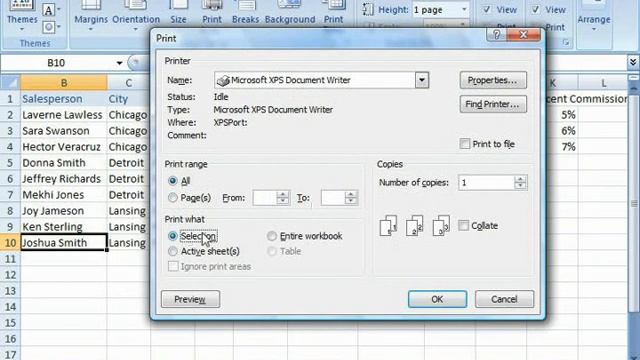Open the Name Box dropdown arrow
Image resolution: width=640 pixels, height=360 pixels.
[119, 63]
